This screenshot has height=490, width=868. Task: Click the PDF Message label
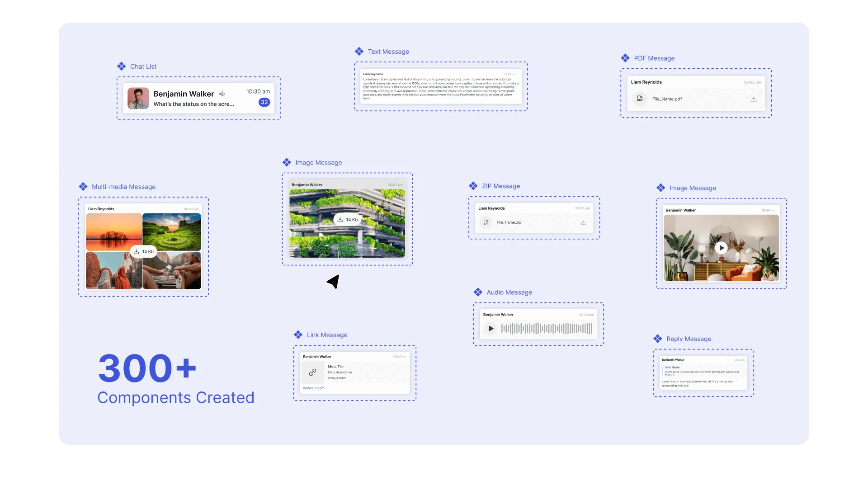pyautogui.click(x=654, y=58)
